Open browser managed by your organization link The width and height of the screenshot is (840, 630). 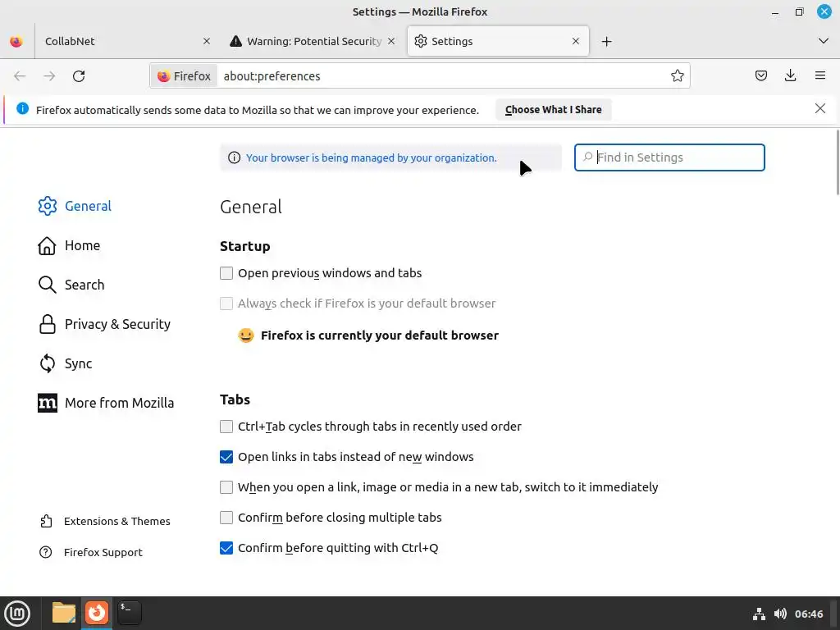(x=372, y=157)
